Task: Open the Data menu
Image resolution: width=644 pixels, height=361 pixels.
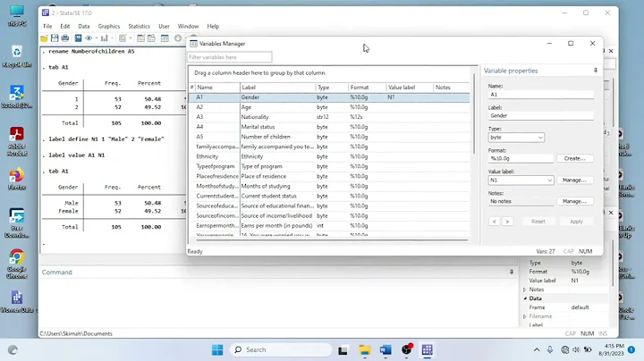Action: pos(84,26)
